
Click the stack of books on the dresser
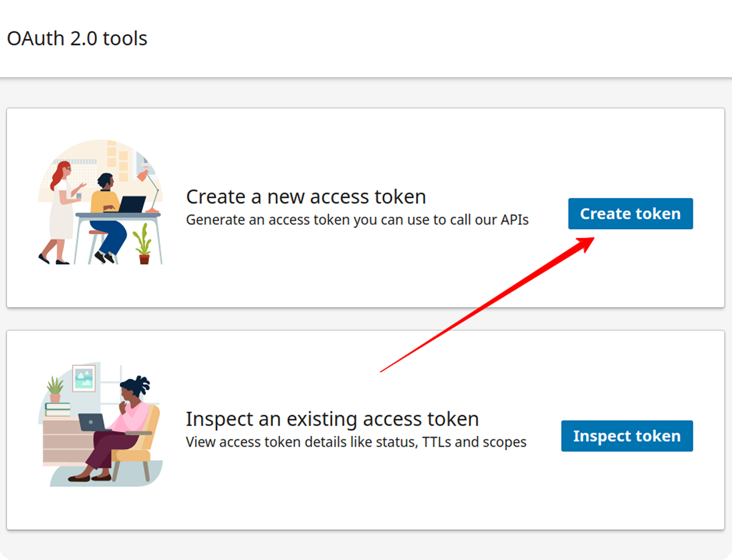(x=58, y=409)
